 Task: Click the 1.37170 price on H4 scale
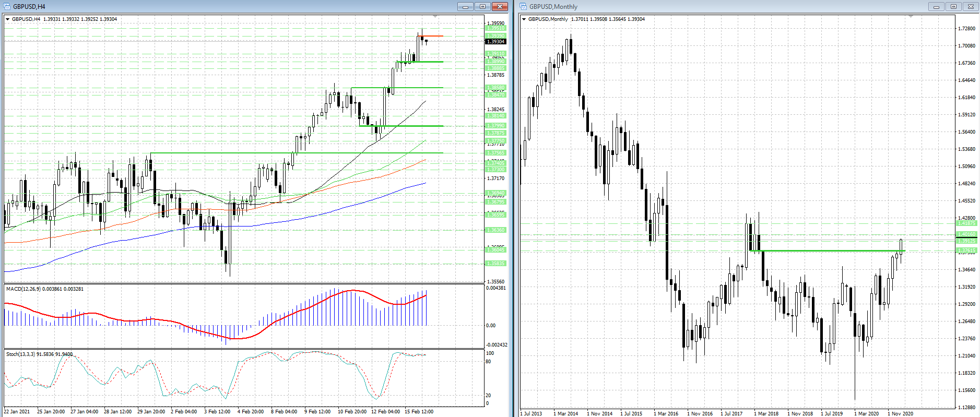click(x=496, y=178)
